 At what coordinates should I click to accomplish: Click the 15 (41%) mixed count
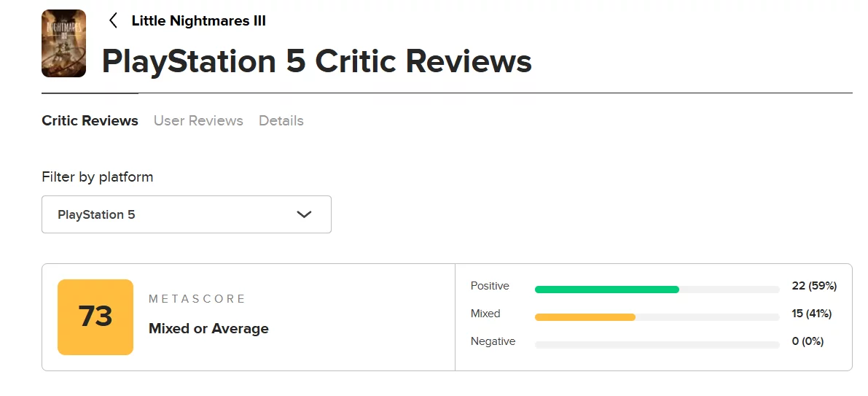(812, 314)
